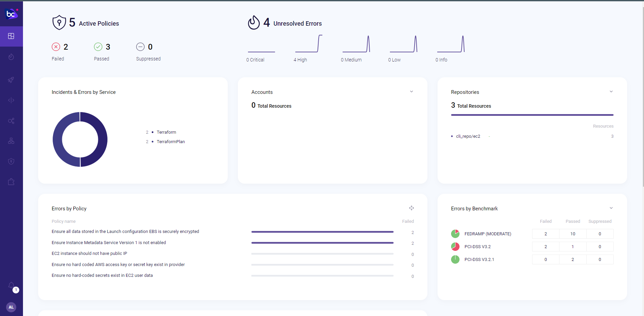
Task: Open the hierarchy blocks icon in sidebar
Action: point(11,141)
